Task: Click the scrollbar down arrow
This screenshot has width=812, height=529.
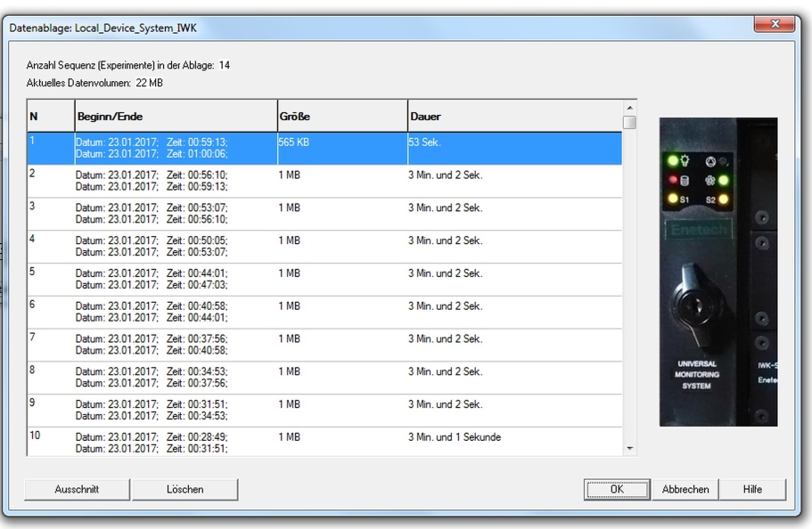Action: coord(630,448)
